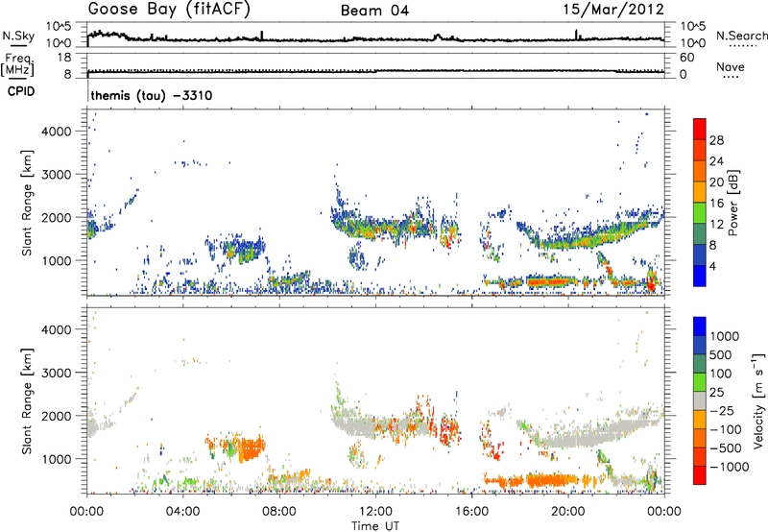Image resolution: width=768 pixels, height=532 pixels.
Task: Click the CPID label
Action: pyautogui.click(x=21, y=91)
